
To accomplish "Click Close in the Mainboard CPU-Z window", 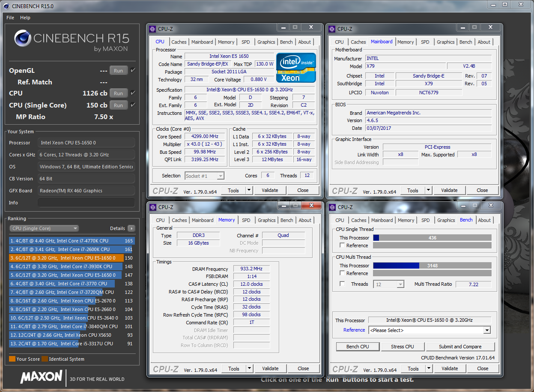I will pos(482,190).
